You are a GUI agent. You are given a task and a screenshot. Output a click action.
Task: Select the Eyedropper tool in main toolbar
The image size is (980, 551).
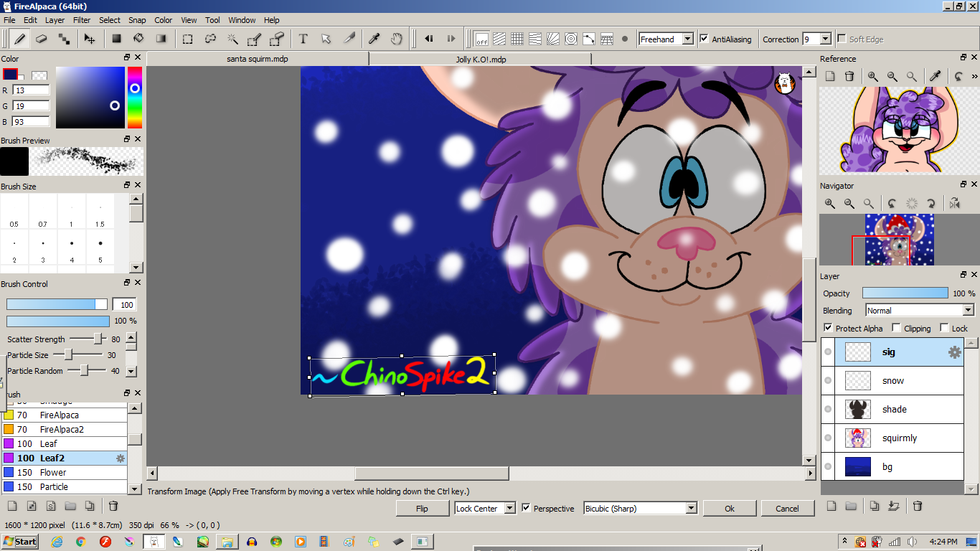(374, 39)
